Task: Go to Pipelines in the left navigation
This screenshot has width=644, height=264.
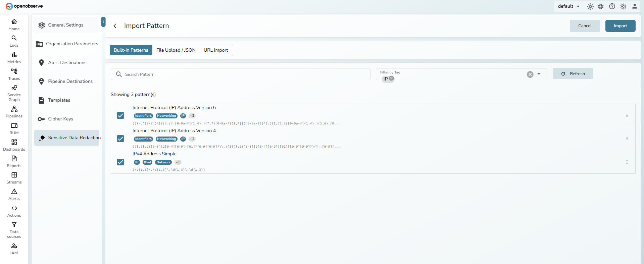Action: click(14, 109)
